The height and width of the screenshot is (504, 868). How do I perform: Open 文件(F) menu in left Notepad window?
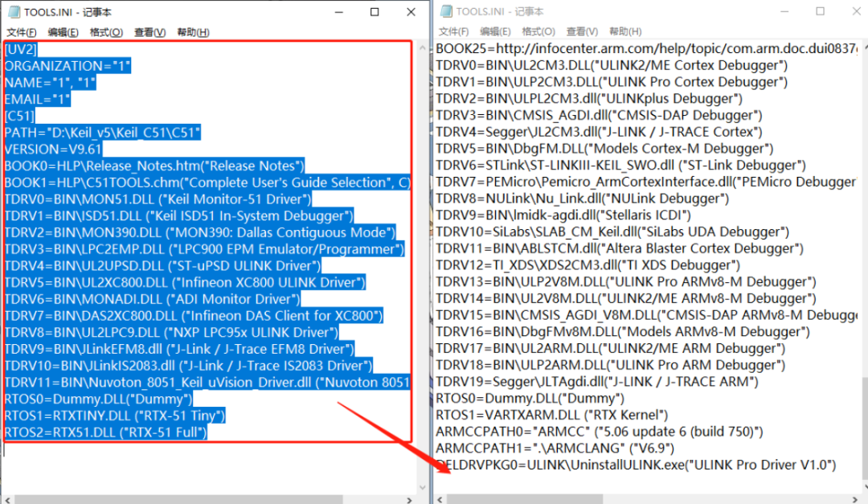[x=22, y=33]
